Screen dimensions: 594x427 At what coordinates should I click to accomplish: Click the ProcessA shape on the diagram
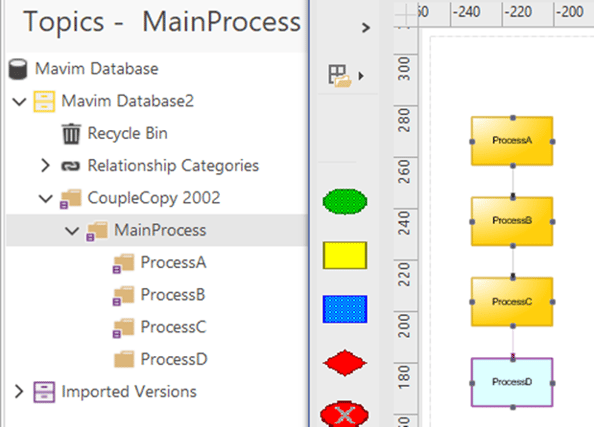coord(512,141)
